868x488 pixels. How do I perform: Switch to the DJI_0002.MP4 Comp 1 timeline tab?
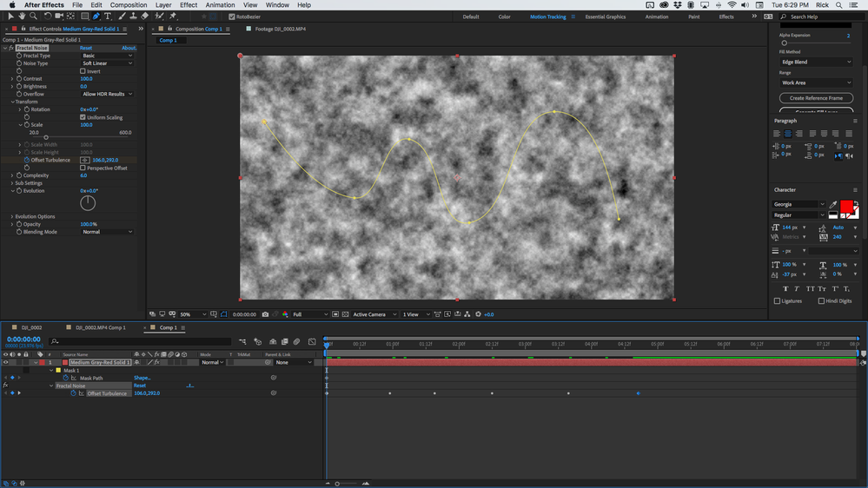[x=100, y=327]
